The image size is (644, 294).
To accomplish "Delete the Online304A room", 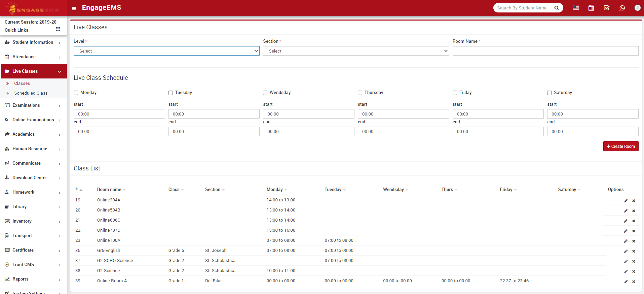I will (x=634, y=201).
